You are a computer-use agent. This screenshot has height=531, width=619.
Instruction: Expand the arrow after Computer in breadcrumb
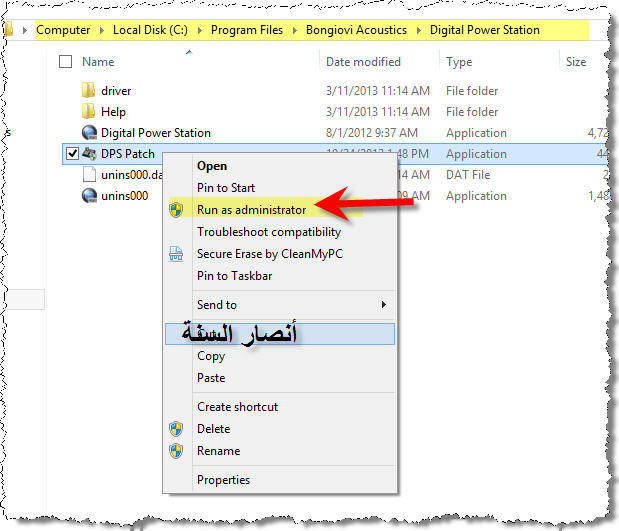[102, 30]
